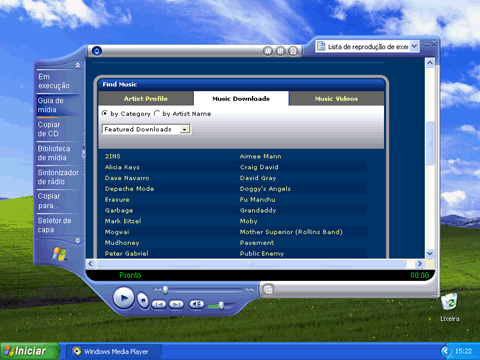
Task: Go to the previous track
Action: point(159,304)
